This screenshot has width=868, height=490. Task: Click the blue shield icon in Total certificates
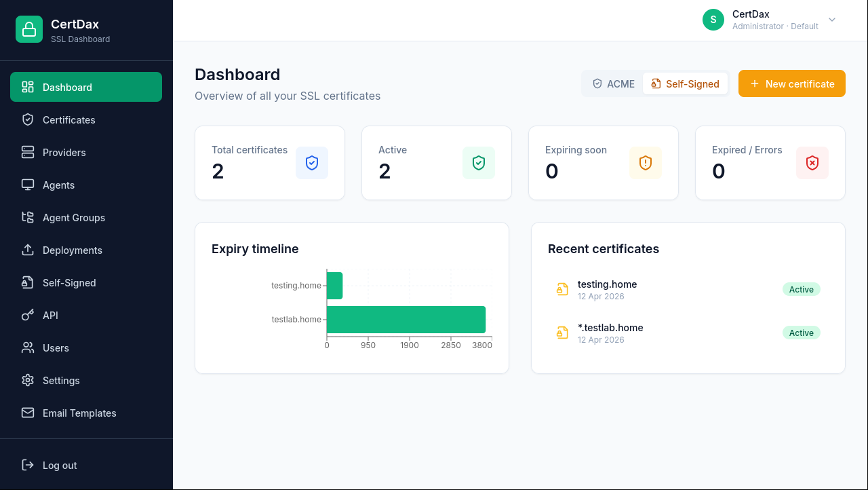pos(312,163)
